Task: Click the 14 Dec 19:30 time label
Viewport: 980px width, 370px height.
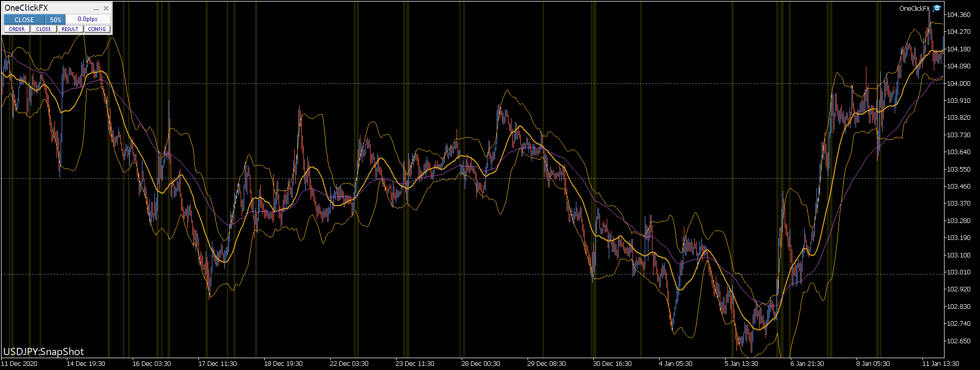Action: tap(86, 363)
